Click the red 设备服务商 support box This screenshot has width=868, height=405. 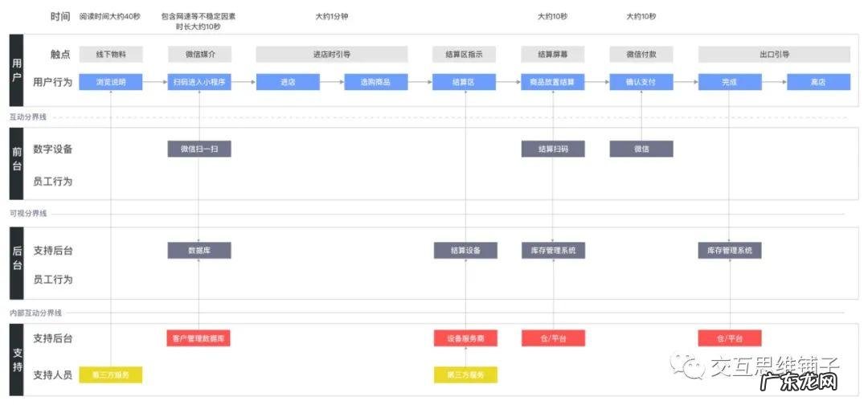click(465, 338)
